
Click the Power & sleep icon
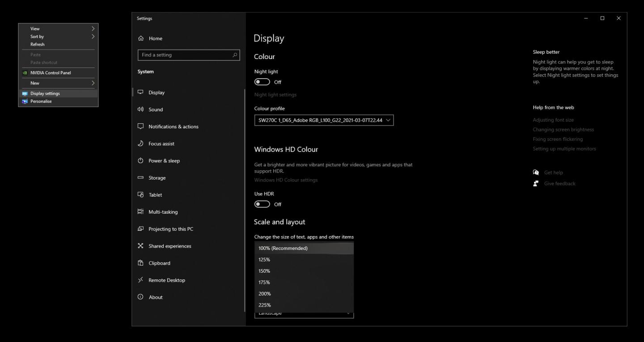click(x=140, y=160)
